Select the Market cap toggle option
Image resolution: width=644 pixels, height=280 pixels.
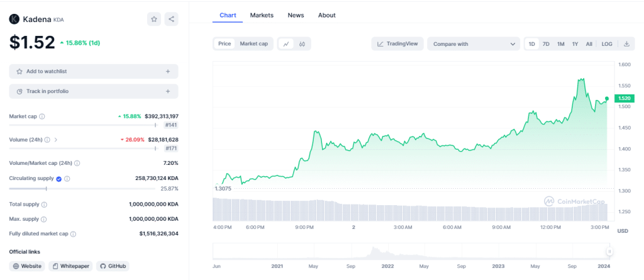point(254,44)
